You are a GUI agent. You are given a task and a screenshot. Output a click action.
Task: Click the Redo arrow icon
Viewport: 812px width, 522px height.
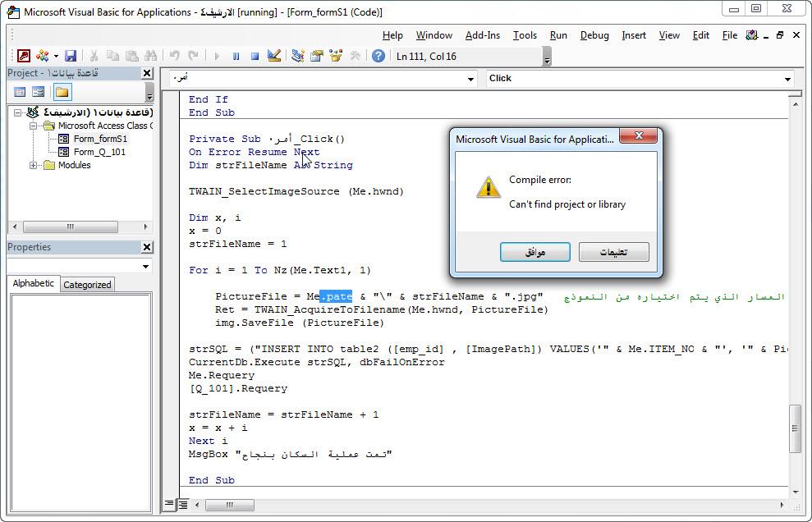pyautogui.click(x=193, y=56)
